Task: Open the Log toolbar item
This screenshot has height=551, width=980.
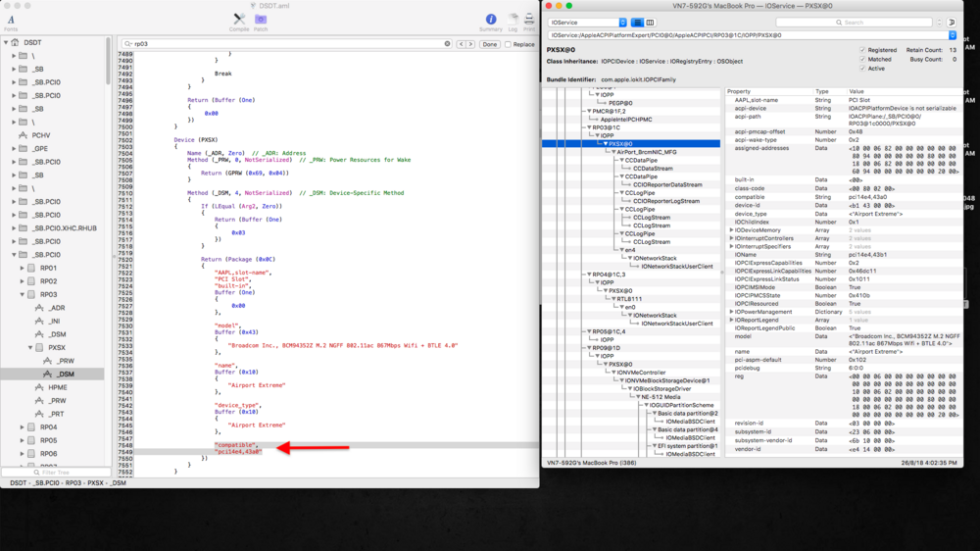Action: pyautogui.click(x=513, y=20)
